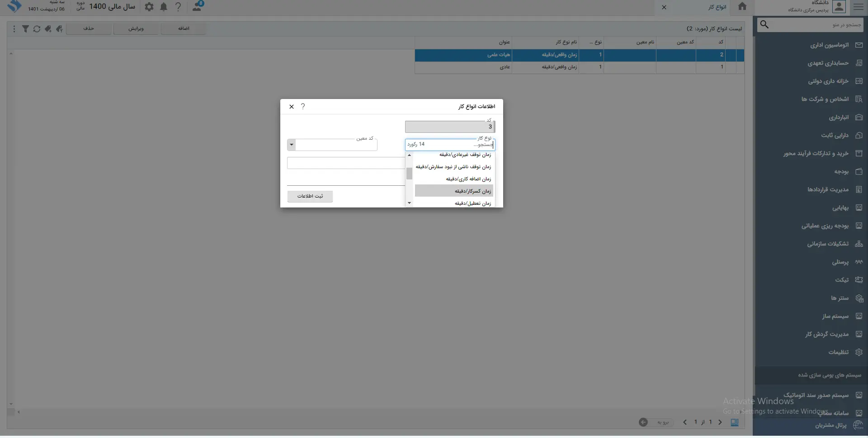Viewport: 868px width, 438px height.
Task: Select زمان اضافه کاری/دقیقه option
Action: coord(454,179)
